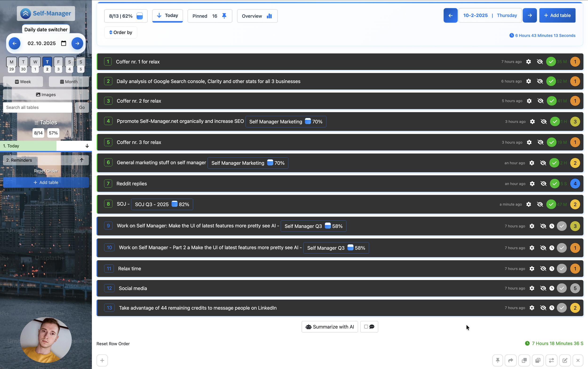Click the pin icon in the bottom toolbar

point(497,360)
